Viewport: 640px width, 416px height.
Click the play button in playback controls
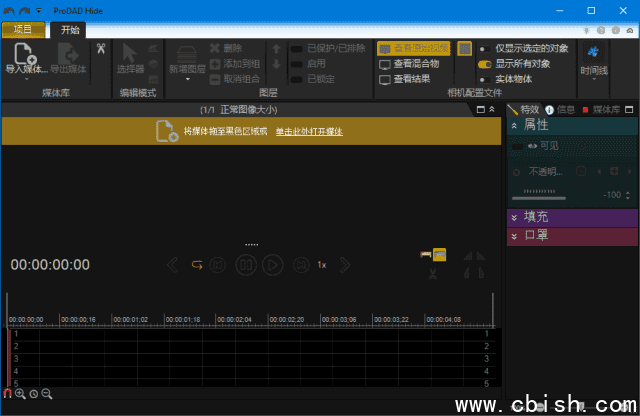click(x=272, y=265)
